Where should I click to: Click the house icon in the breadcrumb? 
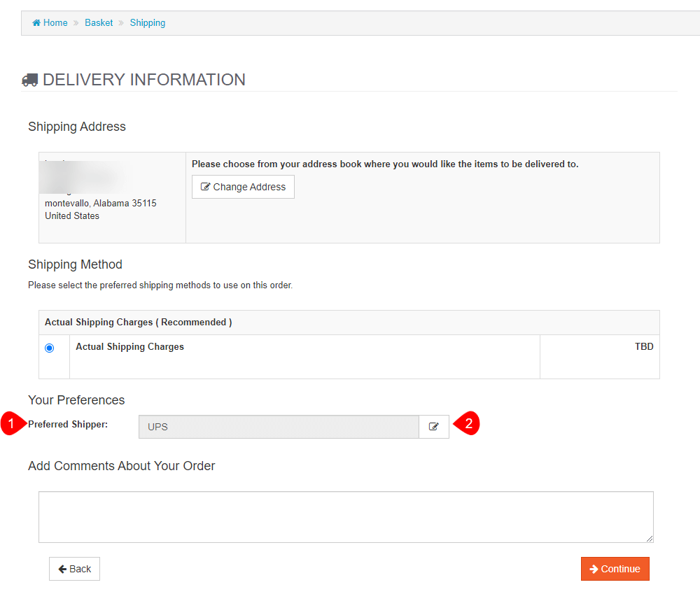click(36, 23)
